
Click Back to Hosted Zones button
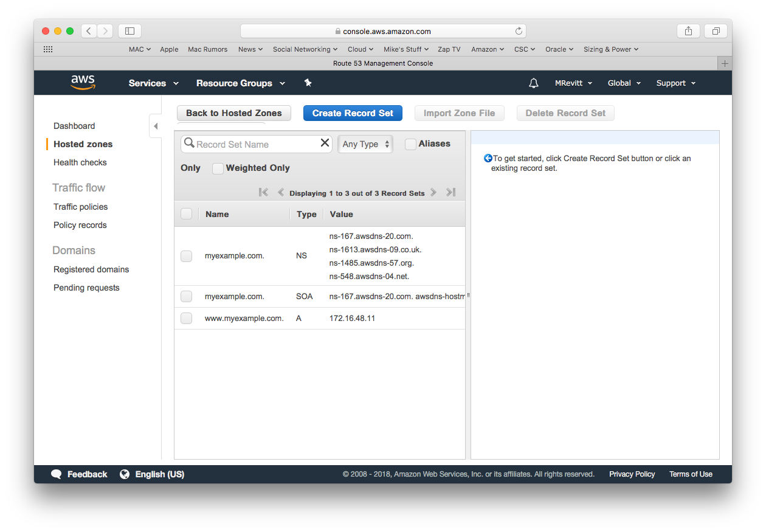234,113
